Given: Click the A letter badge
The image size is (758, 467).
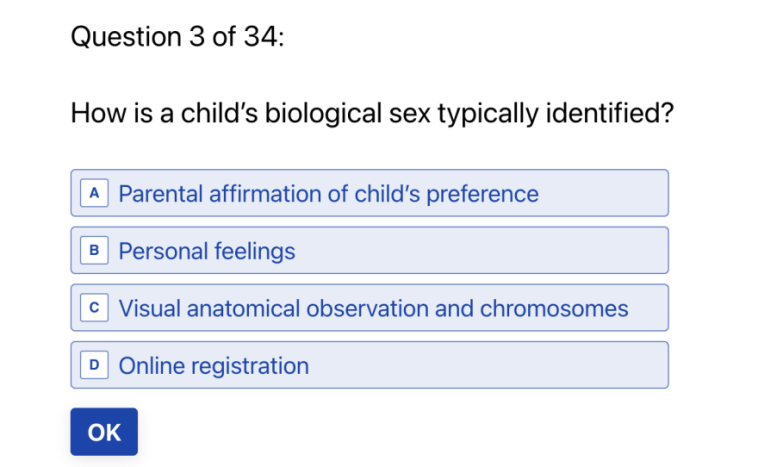Looking at the screenshot, I should [94, 194].
